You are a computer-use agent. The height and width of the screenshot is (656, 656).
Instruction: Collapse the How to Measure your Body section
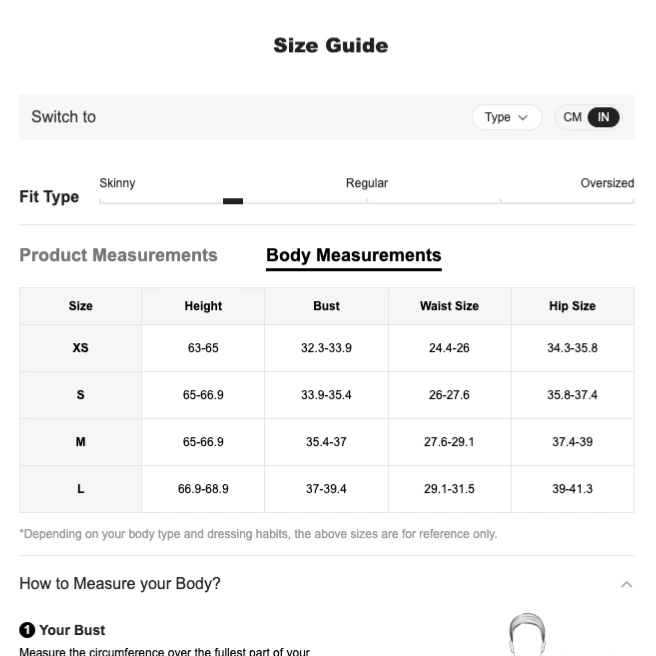point(626,584)
